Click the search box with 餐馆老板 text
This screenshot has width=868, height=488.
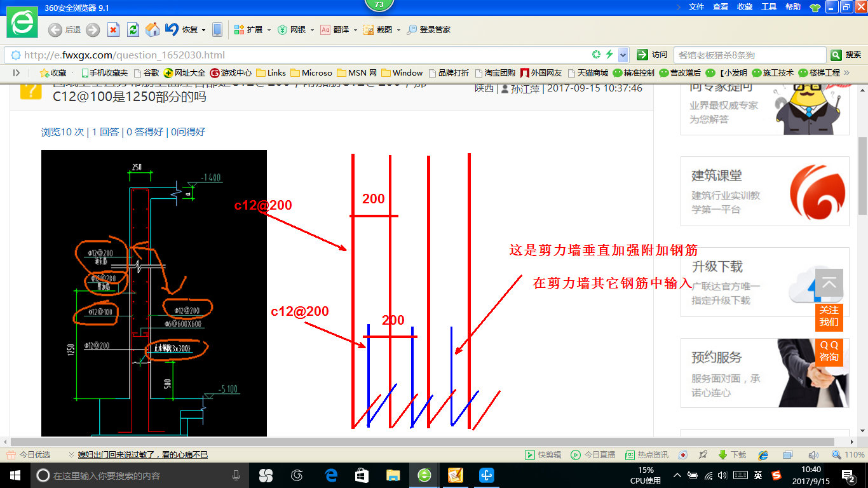pos(750,55)
